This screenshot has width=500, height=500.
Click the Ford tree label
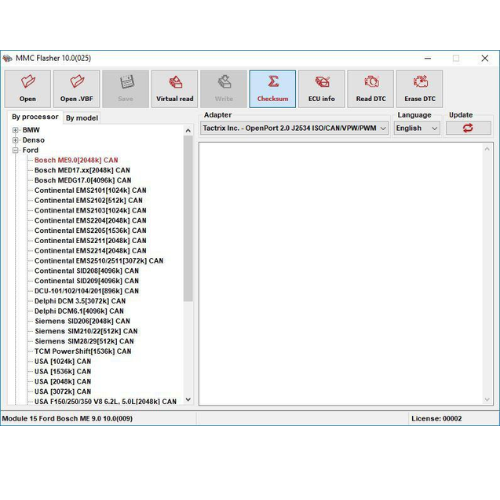30,150
